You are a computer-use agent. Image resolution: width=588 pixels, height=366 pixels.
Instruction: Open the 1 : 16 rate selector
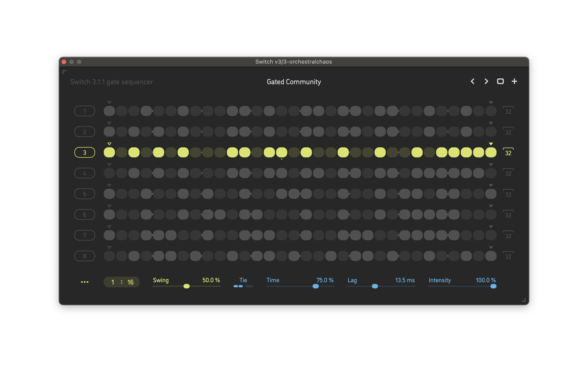[x=122, y=282]
